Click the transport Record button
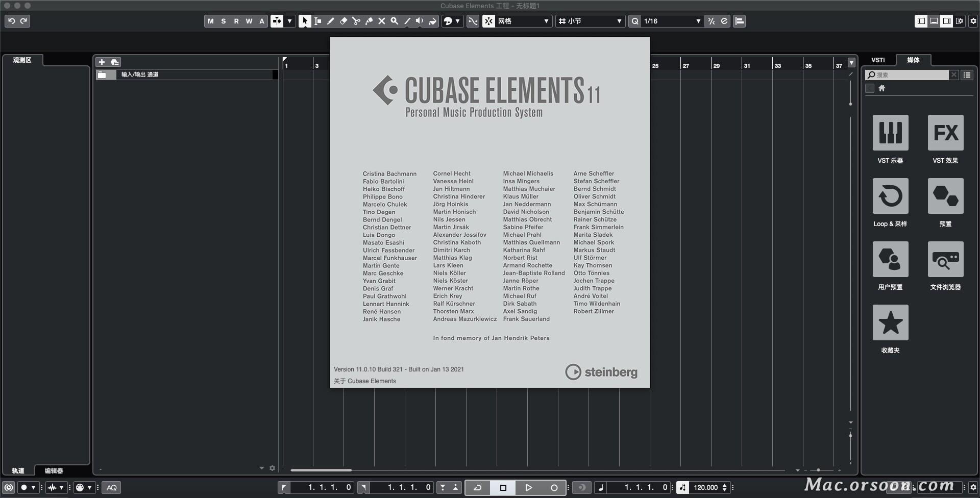Viewport: 980px width, 498px height. point(554,487)
